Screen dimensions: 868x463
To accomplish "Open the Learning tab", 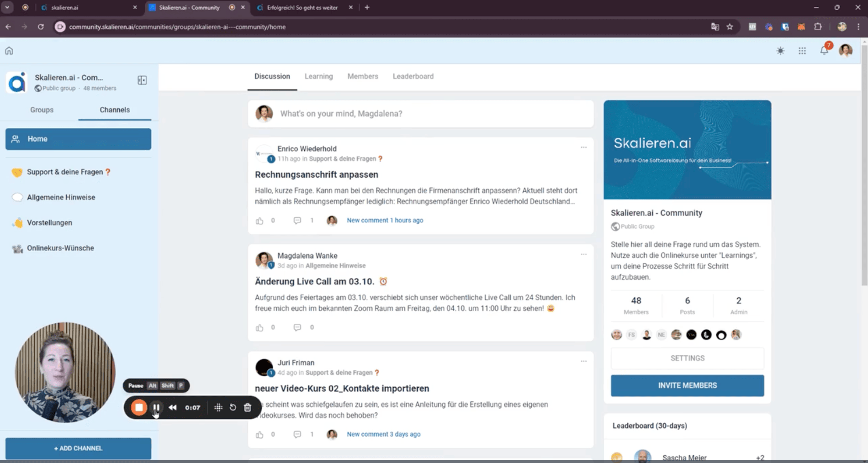I will click(319, 76).
